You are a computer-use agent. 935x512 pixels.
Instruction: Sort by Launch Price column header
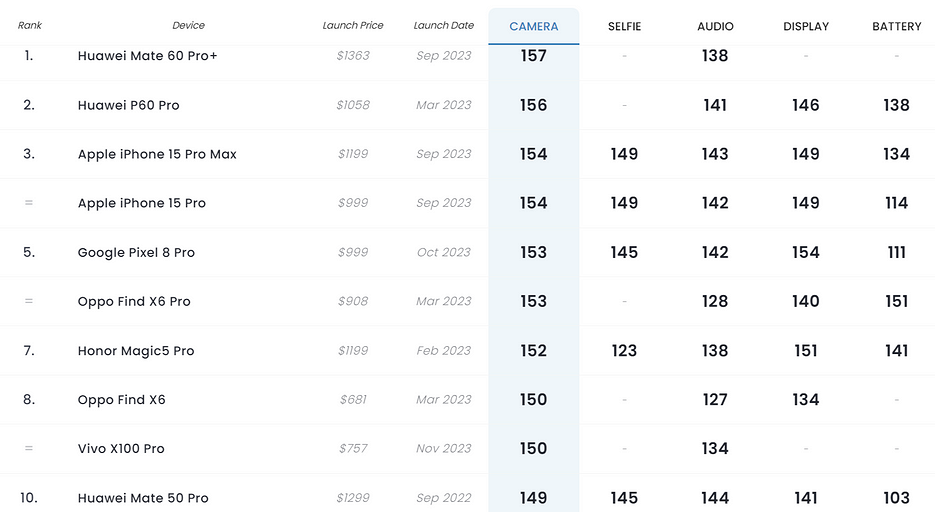353,26
